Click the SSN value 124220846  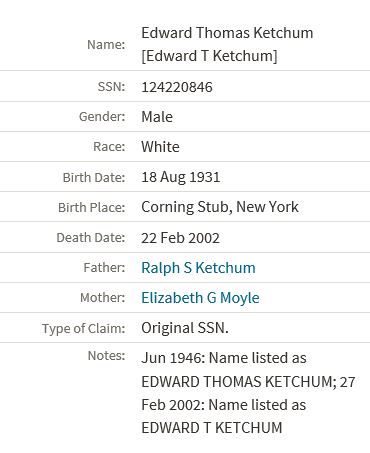click(177, 87)
